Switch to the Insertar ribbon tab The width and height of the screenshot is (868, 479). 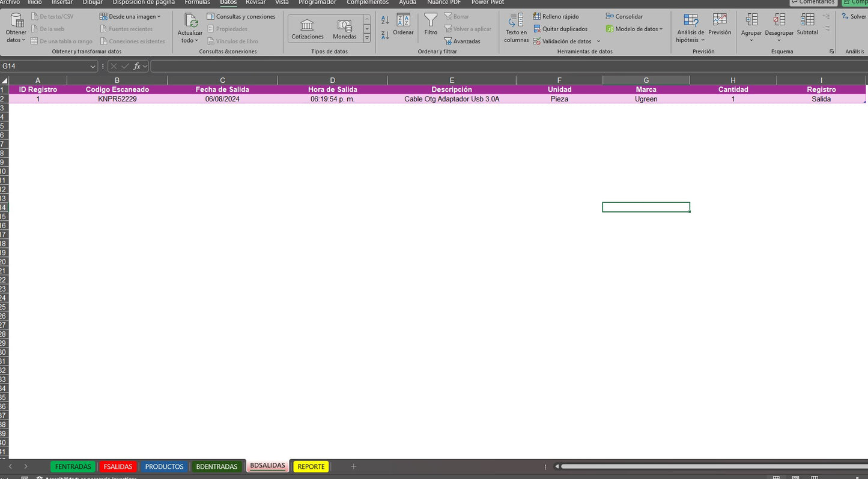click(x=62, y=2)
